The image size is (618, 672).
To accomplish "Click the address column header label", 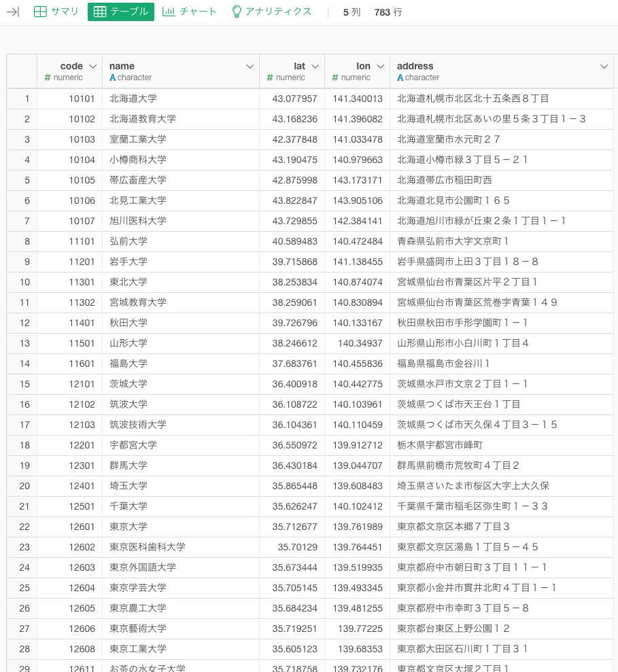I will pyautogui.click(x=415, y=66).
